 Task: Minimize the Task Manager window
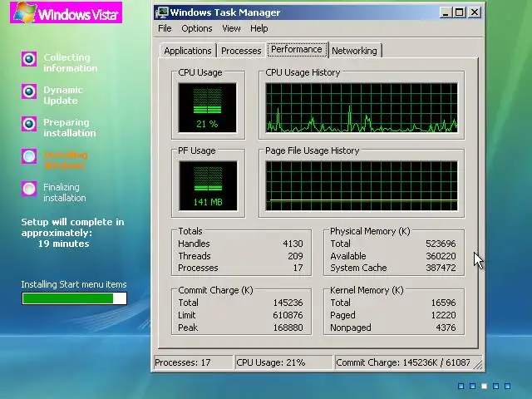[446, 12]
